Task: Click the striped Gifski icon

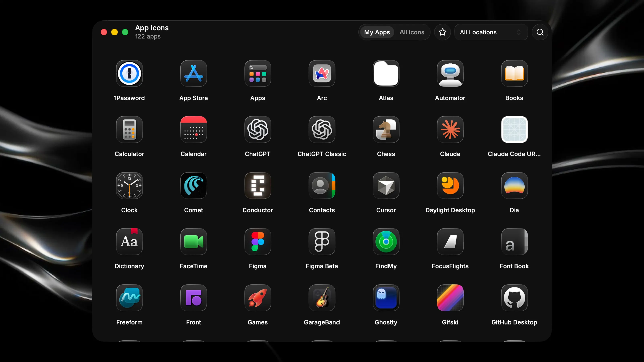Action: coord(450,298)
